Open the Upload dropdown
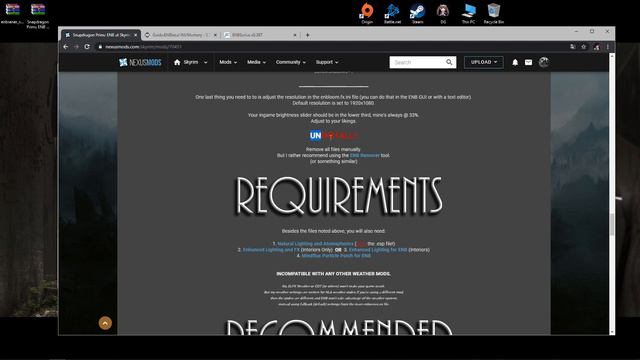The image size is (640, 360). coord(484,62)
